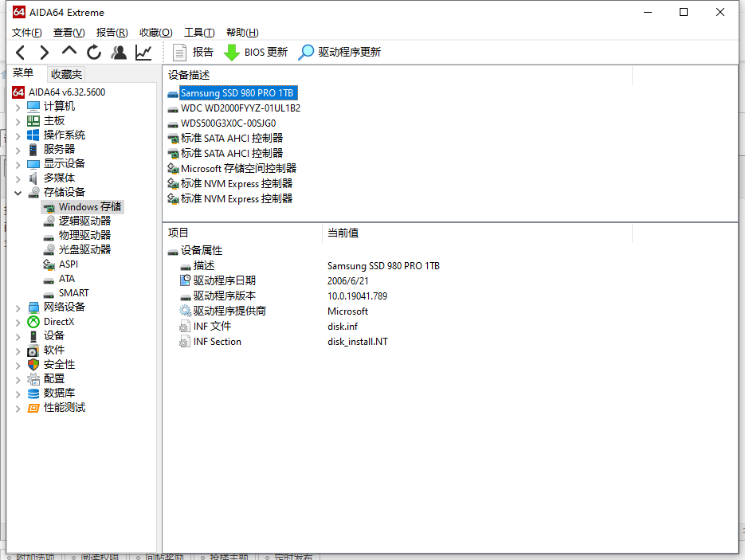745x560 pixels.
Task: Open the 文件(F) menu
Action: pos(26,33)
